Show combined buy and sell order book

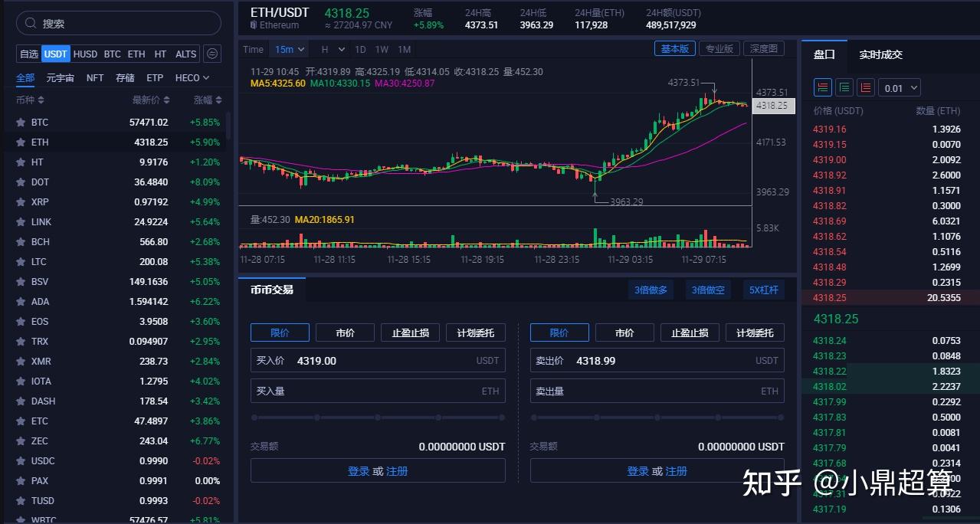point(823,87)
